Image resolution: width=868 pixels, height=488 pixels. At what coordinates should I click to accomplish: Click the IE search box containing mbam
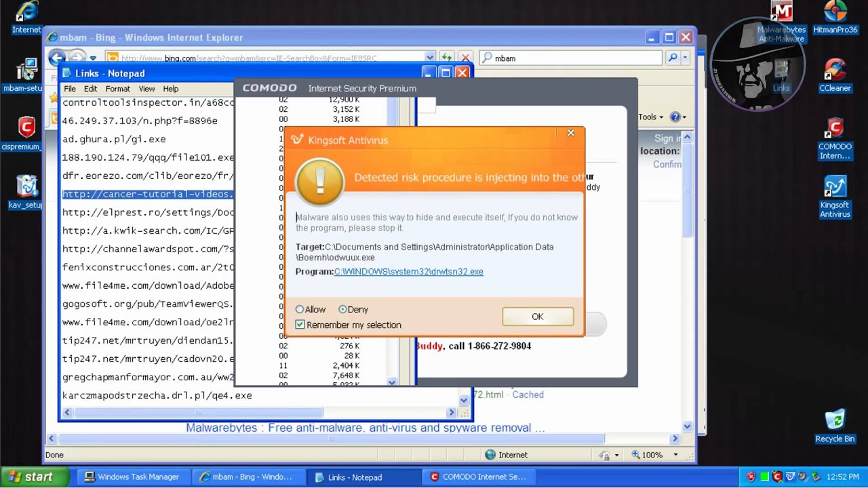571,58
